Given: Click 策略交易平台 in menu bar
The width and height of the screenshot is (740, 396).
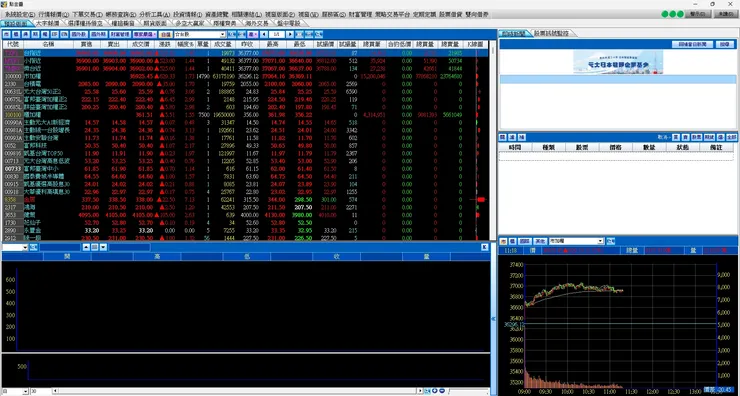Looking at the screenshot, I should tap(392, 15).
